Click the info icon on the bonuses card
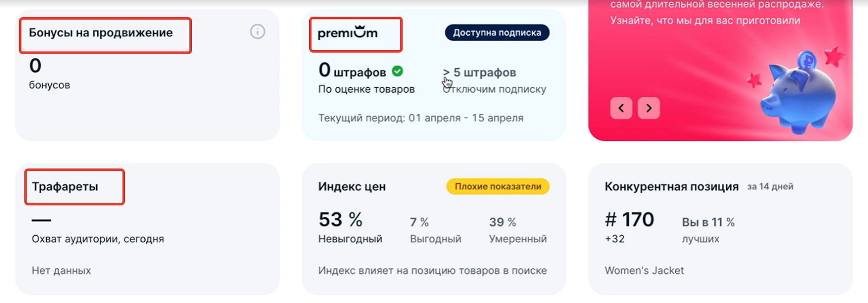Image resolution: width=868 pixels, height=303 pixels. click(257, 32)
